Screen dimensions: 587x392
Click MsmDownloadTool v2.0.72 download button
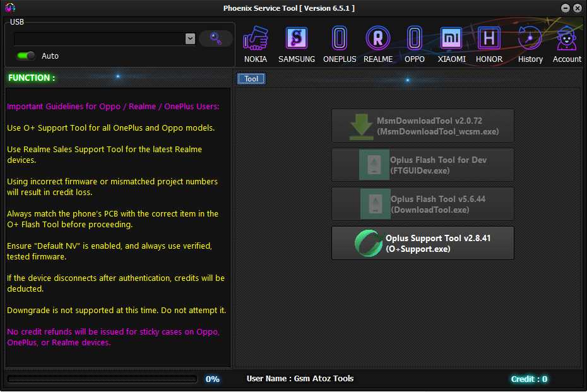(422, 126)
